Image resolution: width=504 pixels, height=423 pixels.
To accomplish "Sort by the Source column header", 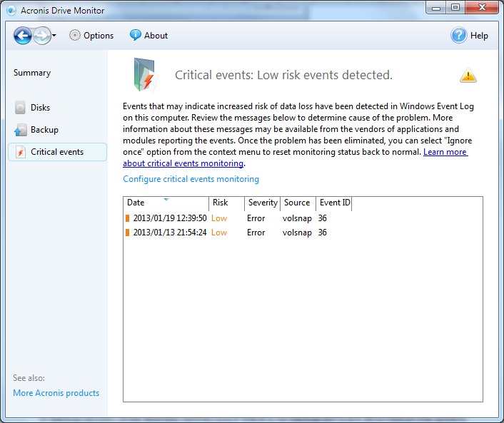I will (x=298, y=203).
